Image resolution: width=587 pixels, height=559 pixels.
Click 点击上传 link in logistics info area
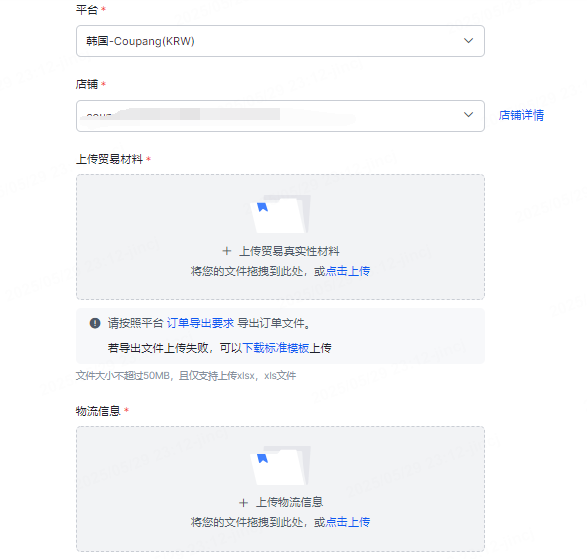click(x=348, y=522)
